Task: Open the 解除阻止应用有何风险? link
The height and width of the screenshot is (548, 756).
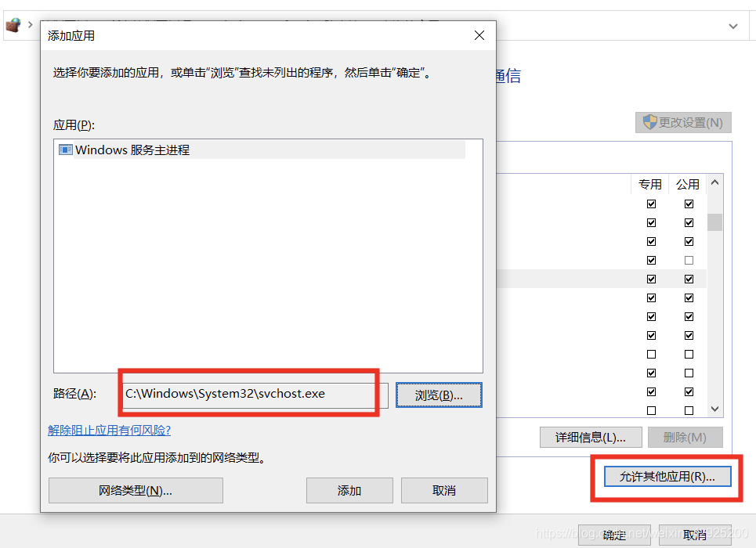Action: (x=110, y=430)
